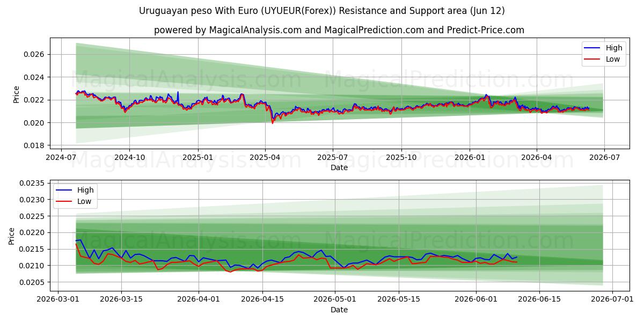Click the '0.0225' price tick label
The height and width of the screenshot is (322, 644).
coord(32,216)
